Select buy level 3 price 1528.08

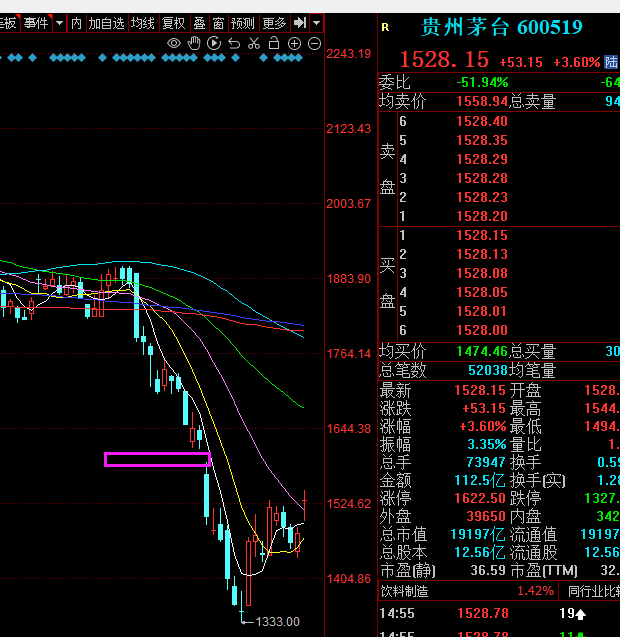pos(482,273)
